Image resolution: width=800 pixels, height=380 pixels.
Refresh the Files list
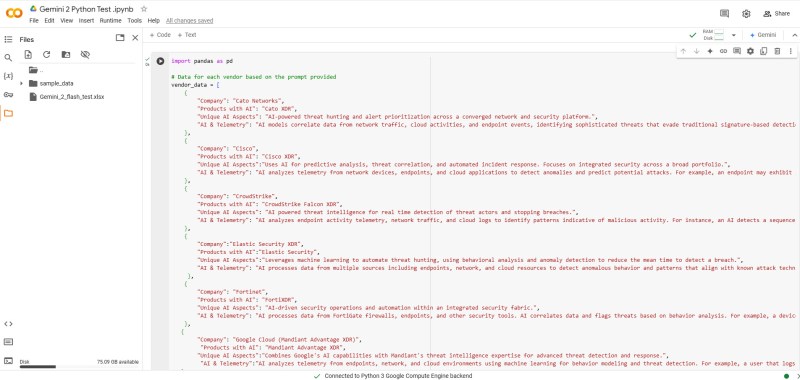46,55
